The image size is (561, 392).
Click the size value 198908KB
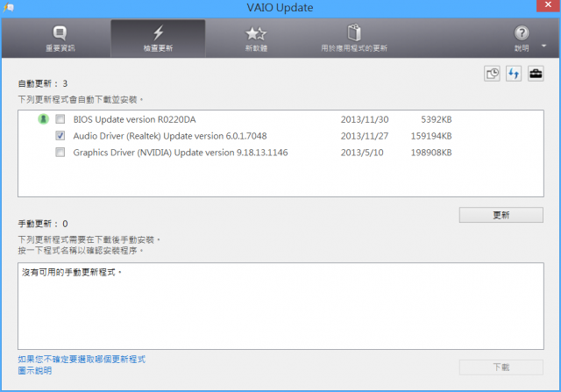coord(431,153)
